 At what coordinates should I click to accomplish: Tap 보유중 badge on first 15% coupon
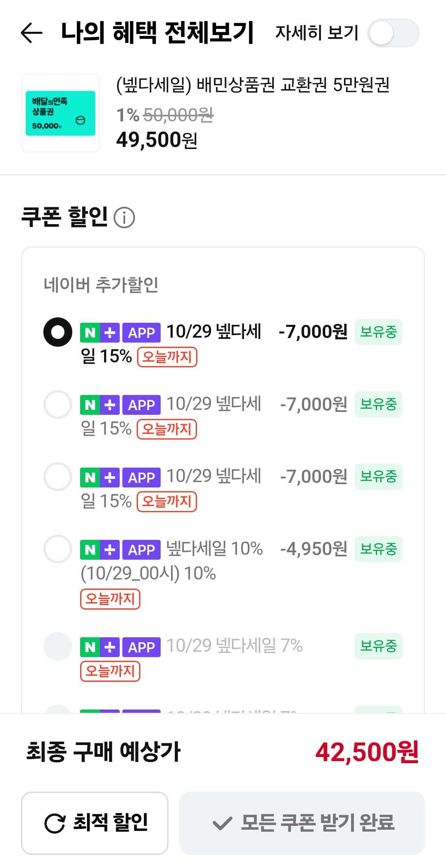point(378,332)
